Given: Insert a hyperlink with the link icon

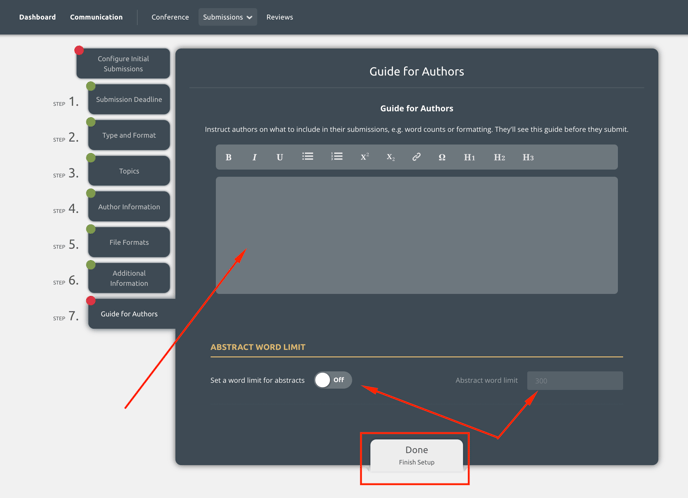Looking at the screenshot, I should [417, 157].
